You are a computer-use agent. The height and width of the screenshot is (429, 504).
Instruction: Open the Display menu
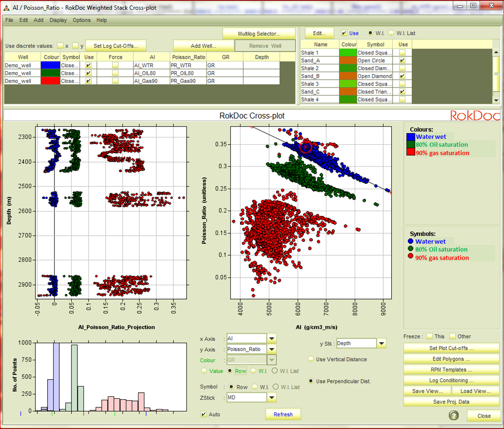click(58, 20)
